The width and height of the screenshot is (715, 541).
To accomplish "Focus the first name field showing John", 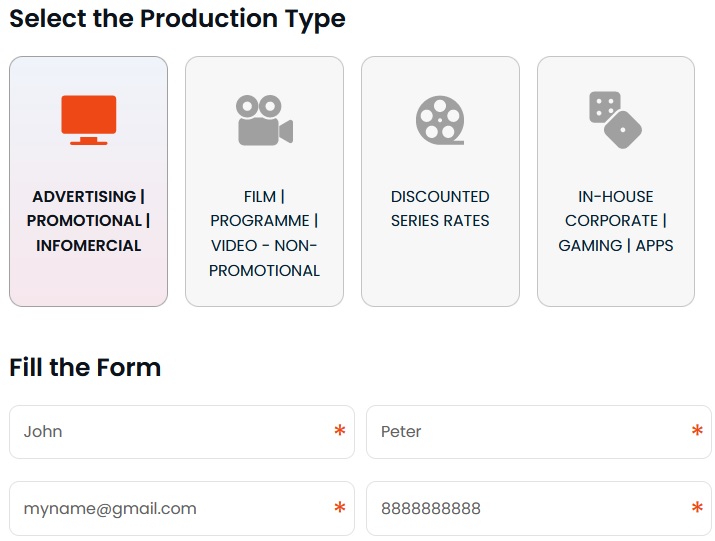I will [170, 432].
